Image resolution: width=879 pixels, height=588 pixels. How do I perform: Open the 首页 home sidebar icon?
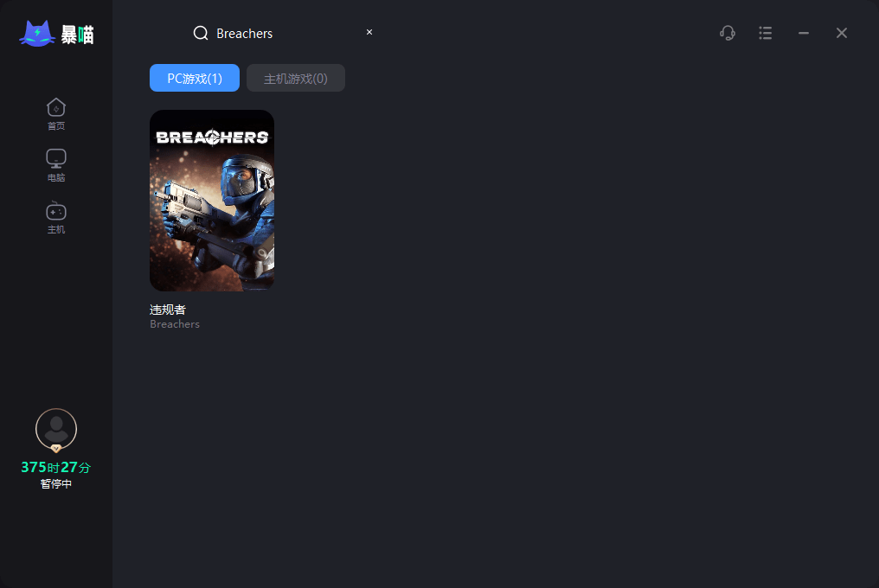pyautogui.click(x=56, y=114)
